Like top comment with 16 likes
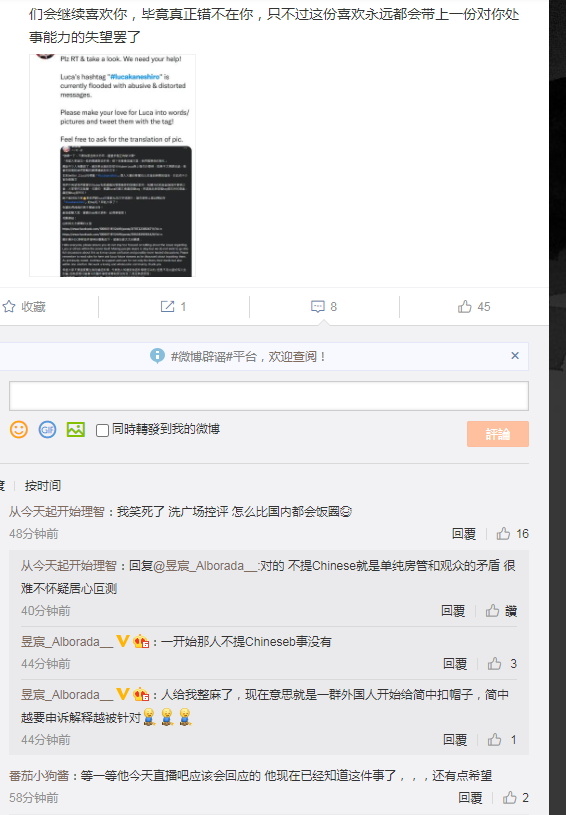The height and width of the screenshot is (815, 566). [503, 534]
